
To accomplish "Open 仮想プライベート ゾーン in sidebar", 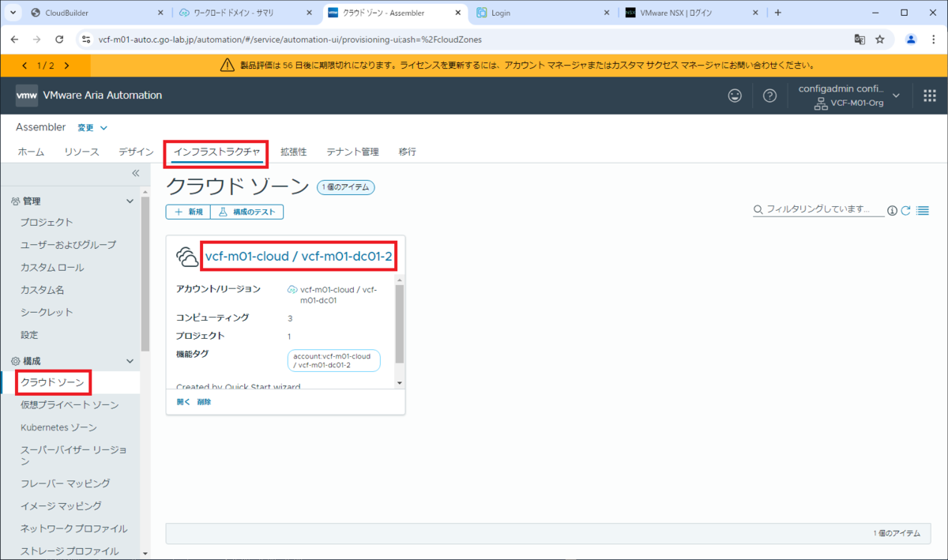I will 70,405.
